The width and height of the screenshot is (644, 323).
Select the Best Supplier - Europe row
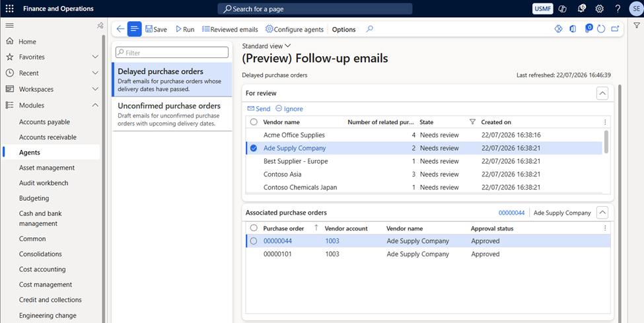tap(424, 161)
